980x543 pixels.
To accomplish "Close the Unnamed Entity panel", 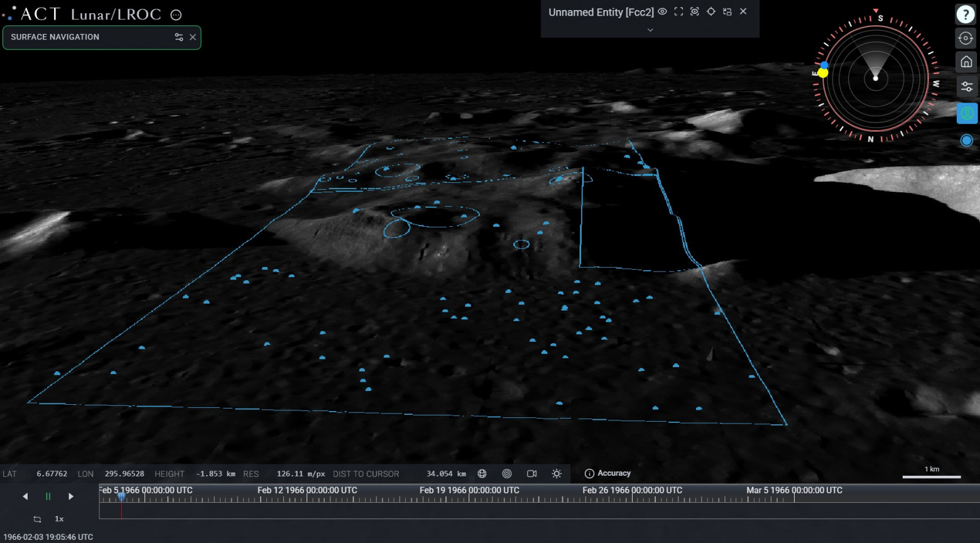I will click(743, 12).
